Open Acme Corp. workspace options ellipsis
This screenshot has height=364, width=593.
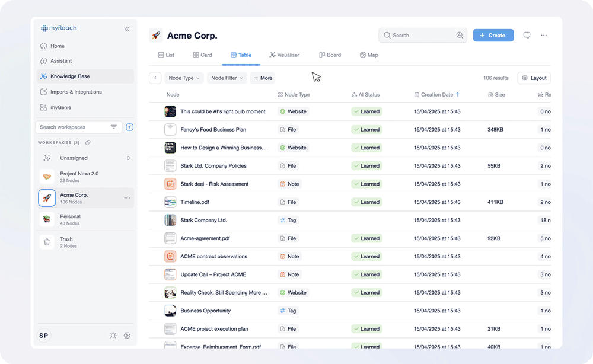point(127,198)
